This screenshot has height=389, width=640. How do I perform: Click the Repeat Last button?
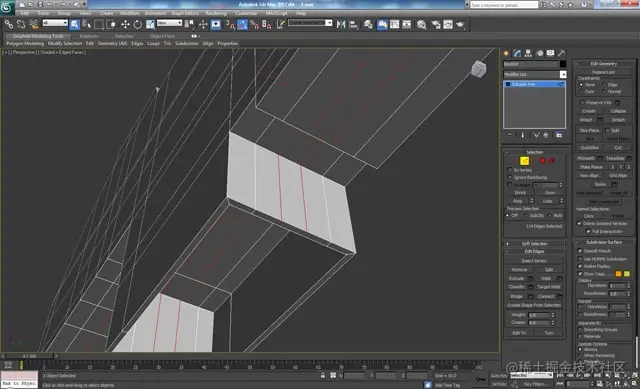(x=603, y=72)
